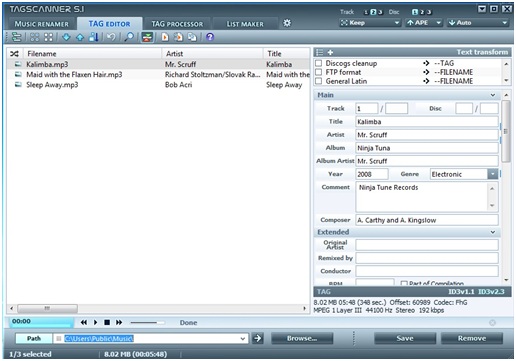Click the file icon beside Sleep Away.mp3
The width and height of the screenshot is (516, 361).
18,85
